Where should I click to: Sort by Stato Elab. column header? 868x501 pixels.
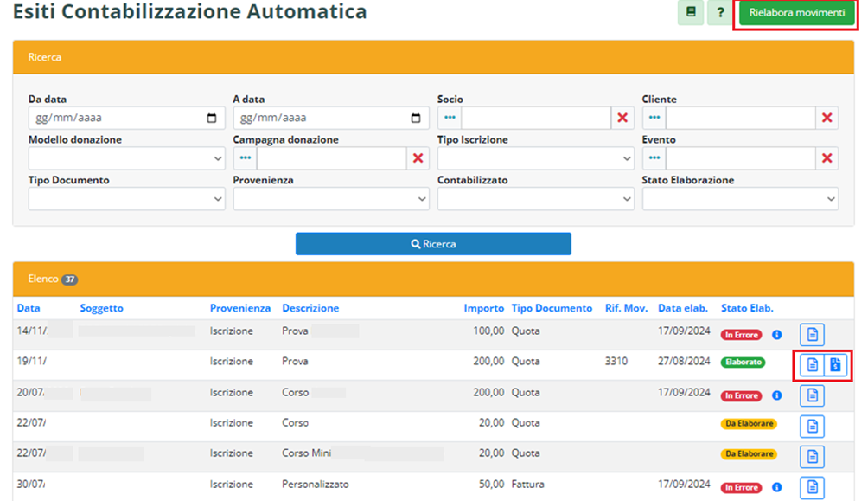[x=747, y=308]
